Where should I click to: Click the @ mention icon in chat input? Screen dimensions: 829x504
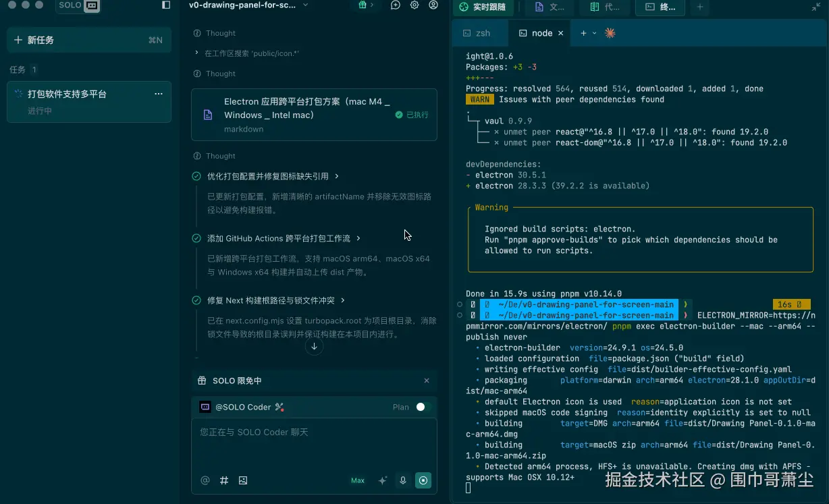pyautogui.click(x=205, y=480)
